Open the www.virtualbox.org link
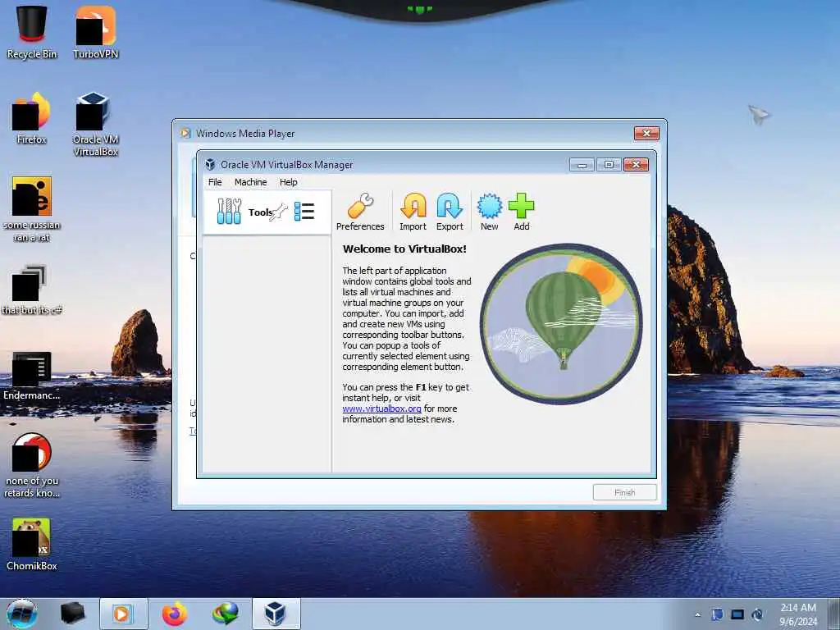The image size is (840, 630). point(381,409)
